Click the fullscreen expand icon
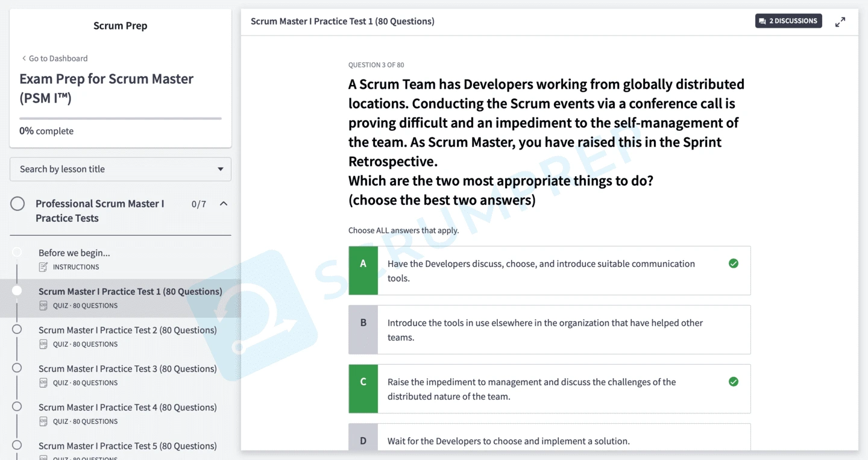The height and width of the screenshot is (460, 868). [x=840, y=22]
